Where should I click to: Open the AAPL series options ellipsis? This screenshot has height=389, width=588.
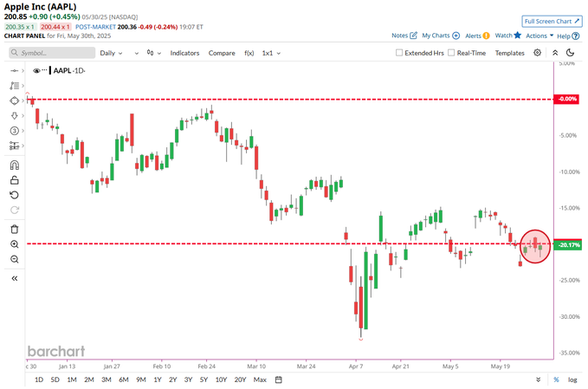(45, 70)
